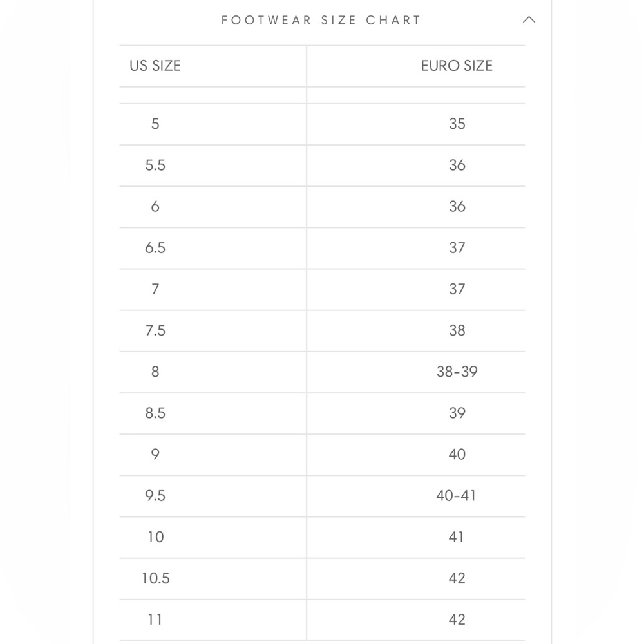Click Euro size 37 beside US 6.5
644x644 pixels.
click(x=457, y=248)
